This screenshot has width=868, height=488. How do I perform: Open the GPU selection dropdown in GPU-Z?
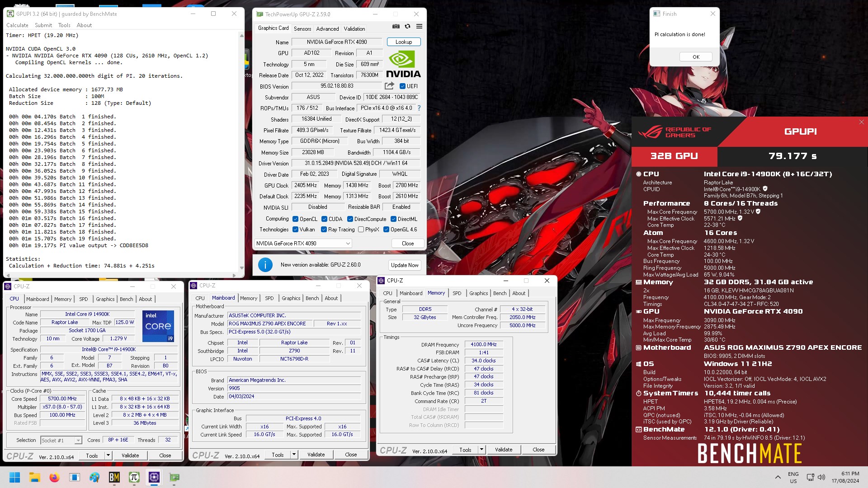pyautogui.click(x=303, y=243)
